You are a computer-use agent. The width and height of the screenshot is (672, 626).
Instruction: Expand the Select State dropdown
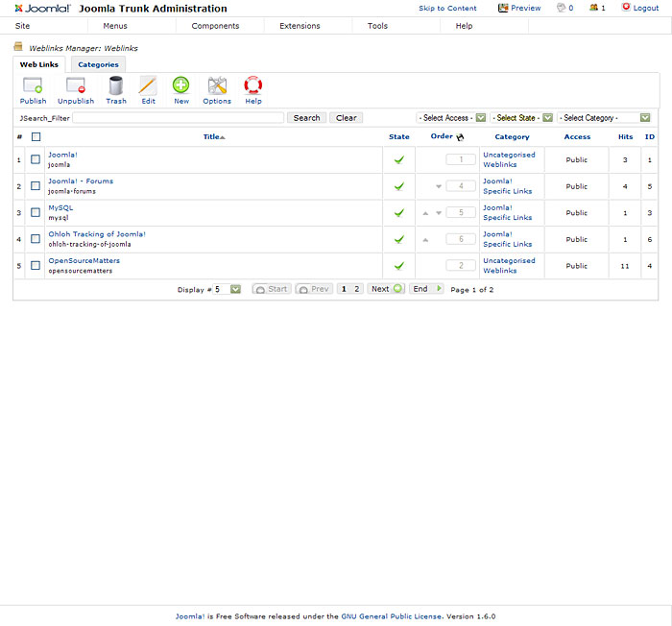click(521, 118)
